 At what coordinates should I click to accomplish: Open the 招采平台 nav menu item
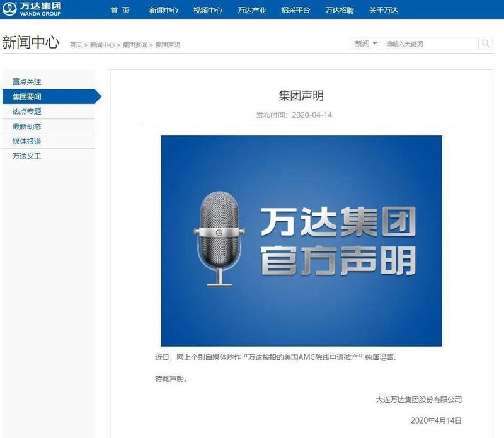tap(295, 10)
